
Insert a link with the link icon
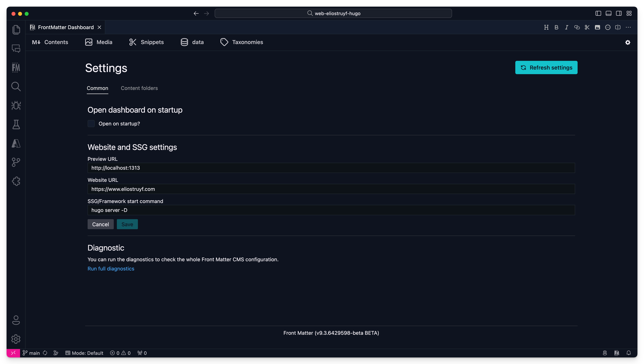coord(577,27)
